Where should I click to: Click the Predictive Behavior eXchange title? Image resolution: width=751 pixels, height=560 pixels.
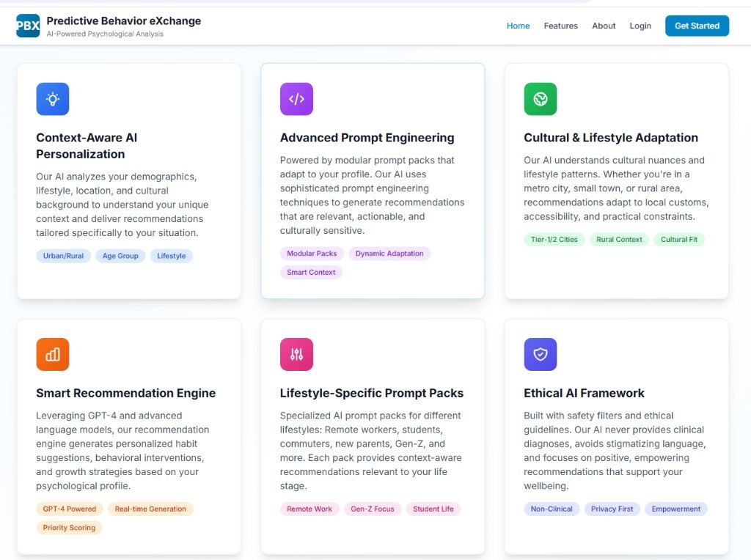point(123,21)
